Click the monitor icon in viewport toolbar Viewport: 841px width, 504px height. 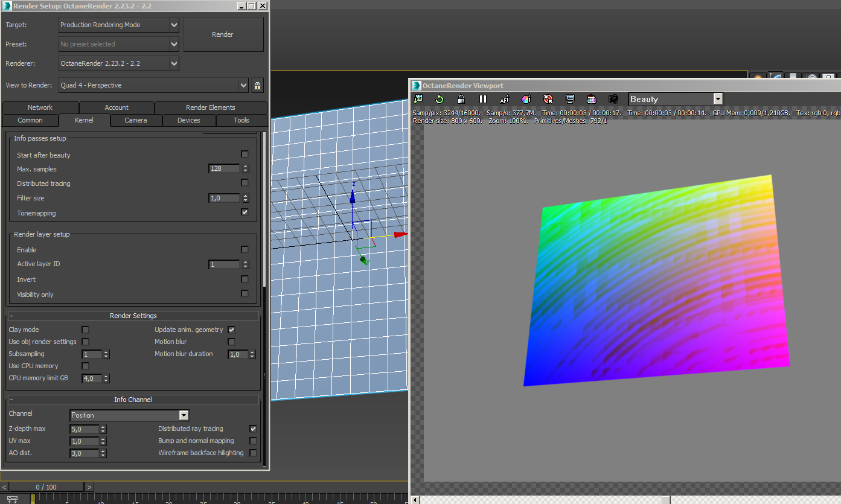pyautogui.click(x=570, y=99)
